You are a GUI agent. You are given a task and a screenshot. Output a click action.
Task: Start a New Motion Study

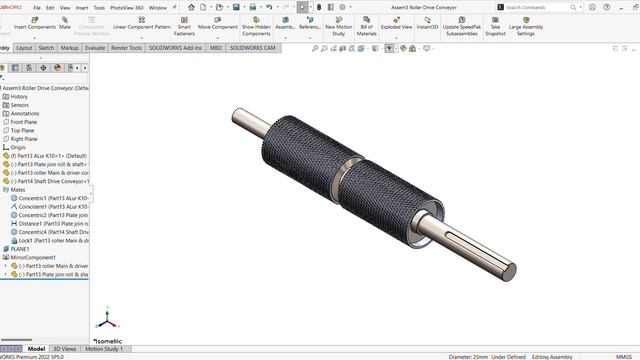(338, 27)
